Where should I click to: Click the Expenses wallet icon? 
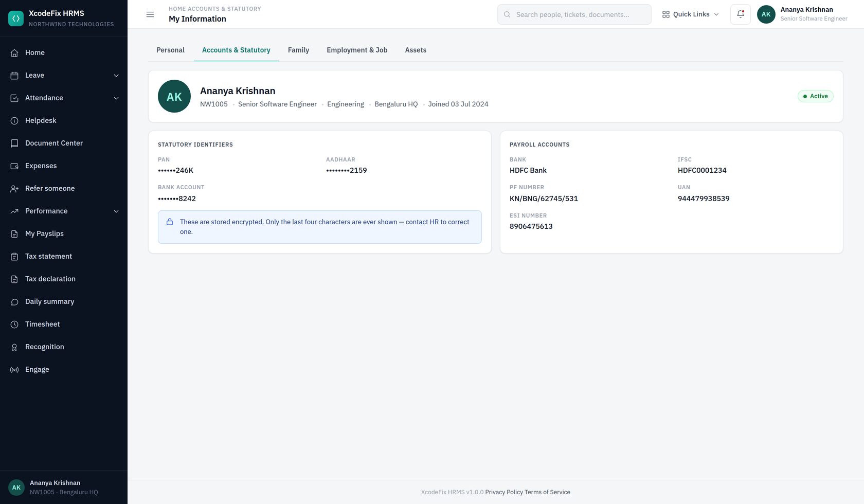click(14, 166)
